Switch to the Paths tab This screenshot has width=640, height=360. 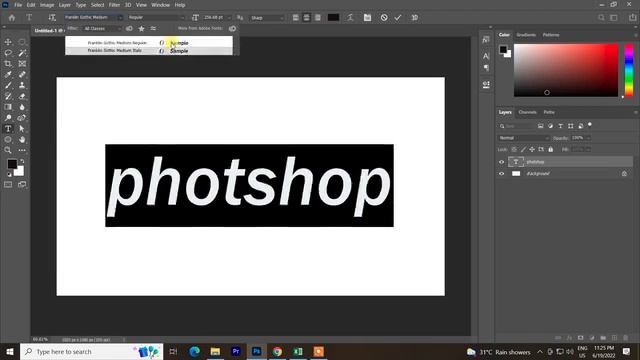[x=549, y=112]
